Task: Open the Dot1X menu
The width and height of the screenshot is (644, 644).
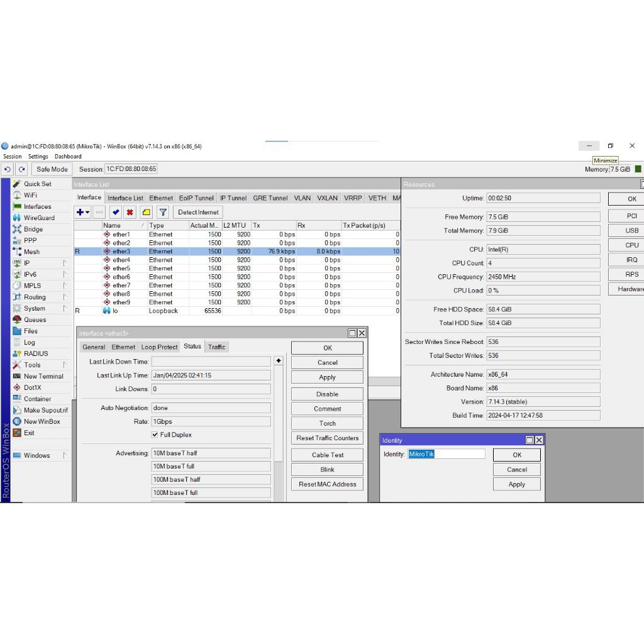Action: coord(32,387)
